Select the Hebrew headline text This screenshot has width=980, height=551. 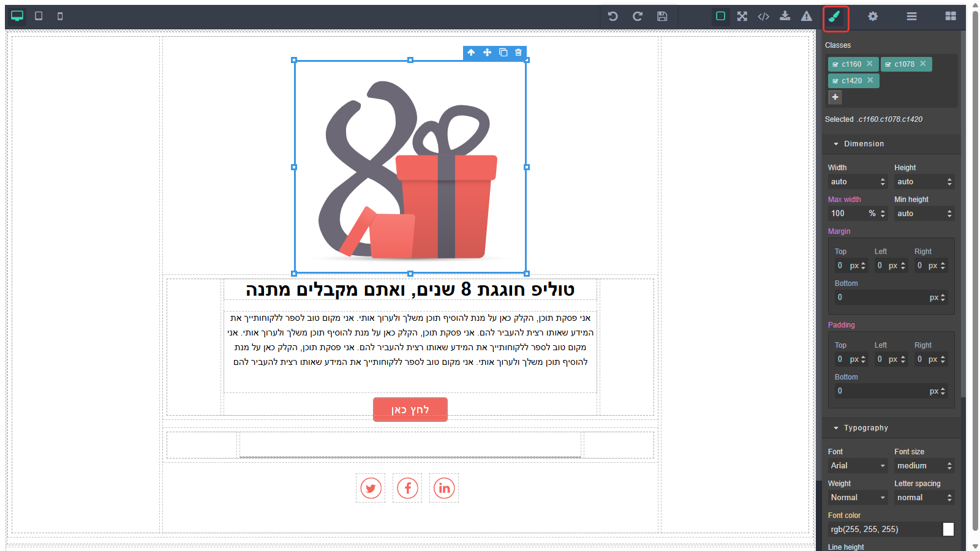[410, 290]
